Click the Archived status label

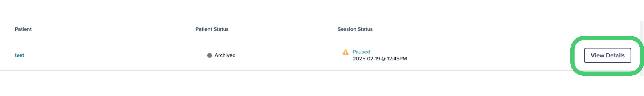click(225, 55)
